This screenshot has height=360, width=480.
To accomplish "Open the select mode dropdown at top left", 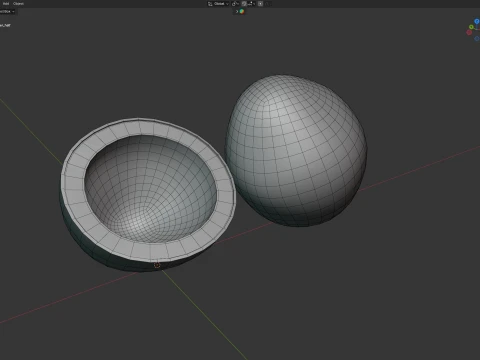I will coord(8,11).
